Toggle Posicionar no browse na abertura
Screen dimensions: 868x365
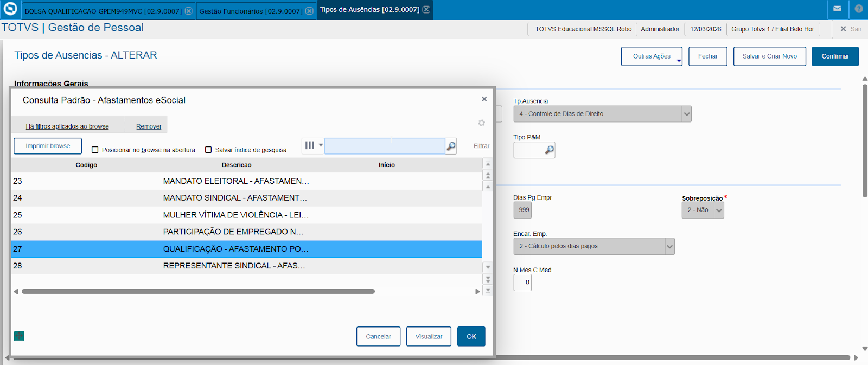point(95,150)
